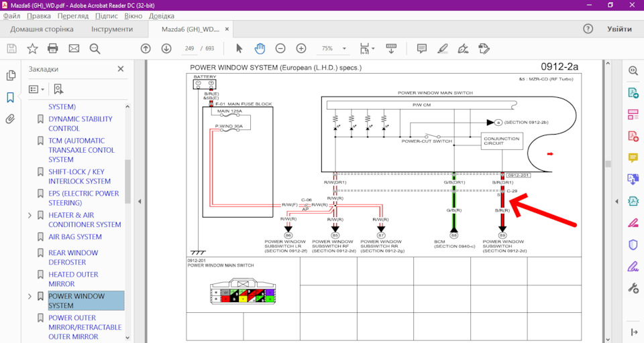Open the Правка menu
The height and width of the screenshot is (343, 644).
tap(39, 16)
